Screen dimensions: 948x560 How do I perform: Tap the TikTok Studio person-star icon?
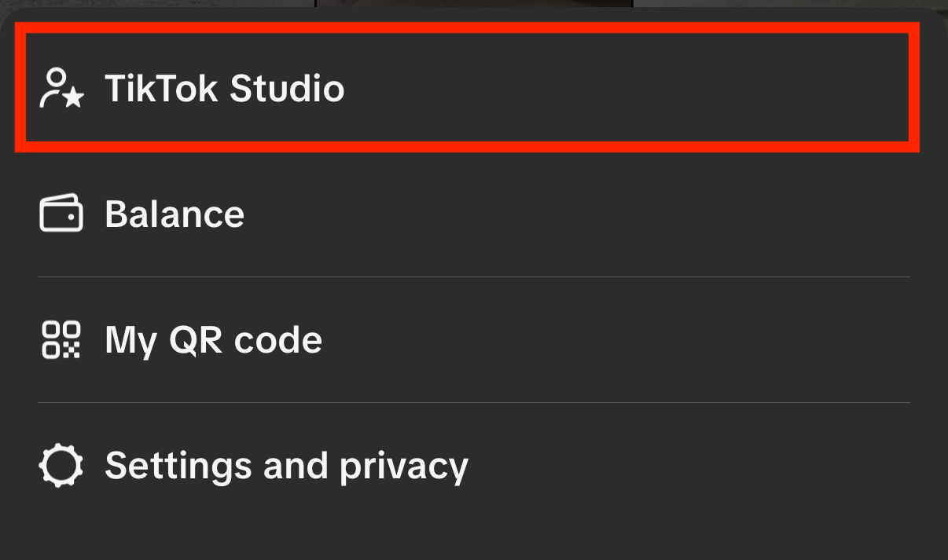coord(61,88)
